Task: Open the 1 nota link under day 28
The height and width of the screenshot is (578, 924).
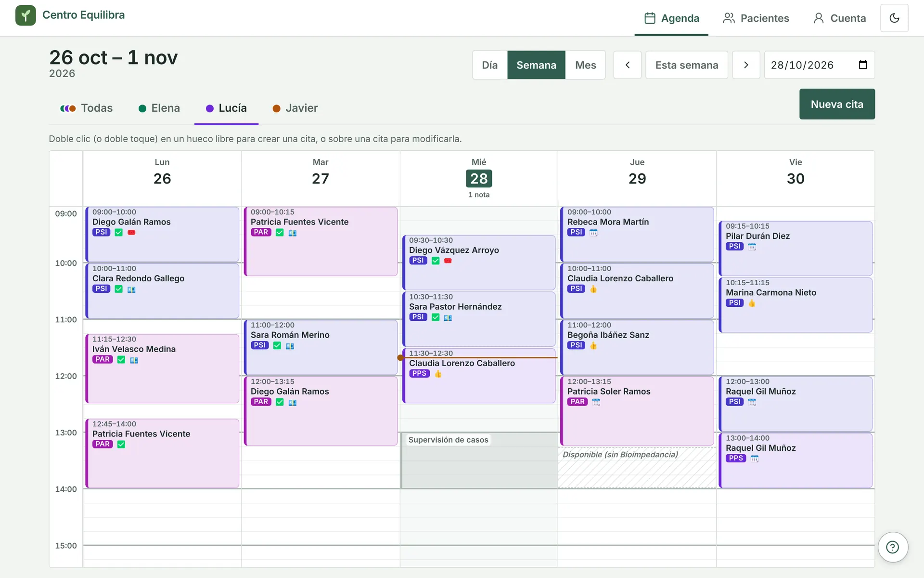Action: tap(479, 195)
